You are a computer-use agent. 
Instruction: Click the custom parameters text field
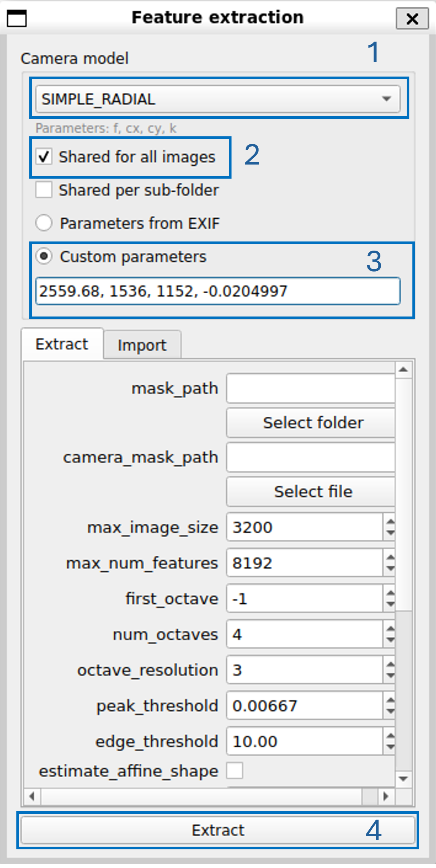(x=217, y=291)
